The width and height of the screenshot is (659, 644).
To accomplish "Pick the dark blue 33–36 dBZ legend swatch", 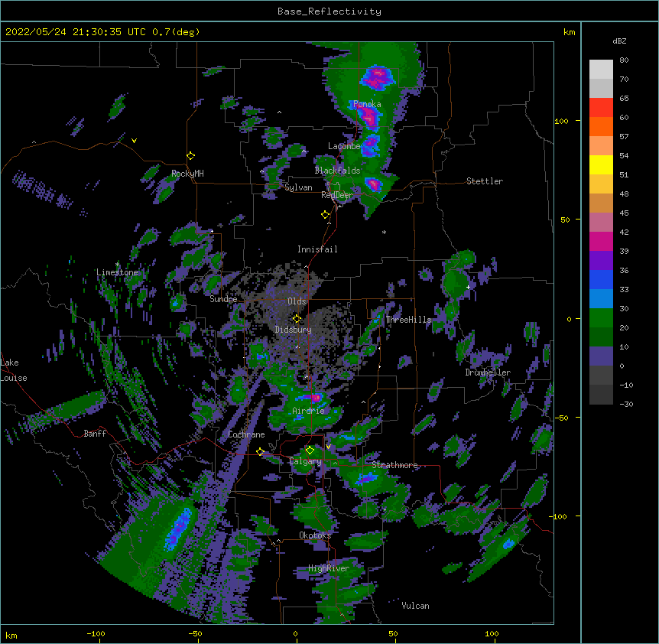I will [601, 279].
